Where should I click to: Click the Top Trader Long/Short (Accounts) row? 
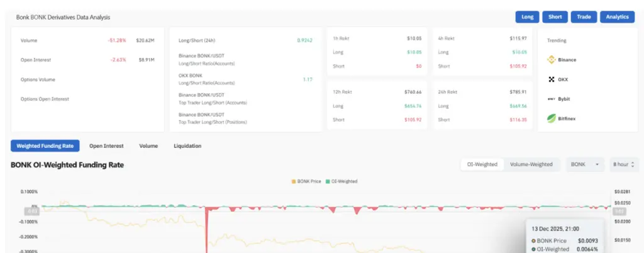(x=246, y=99)
